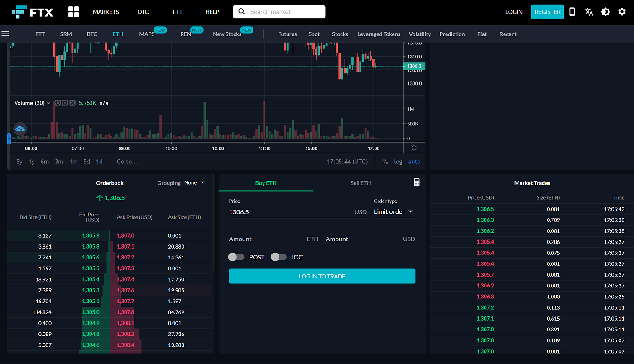Open the hamburger sidebar menu
The height and width of the screenshot is (364, 634).
tap(5, 34)
